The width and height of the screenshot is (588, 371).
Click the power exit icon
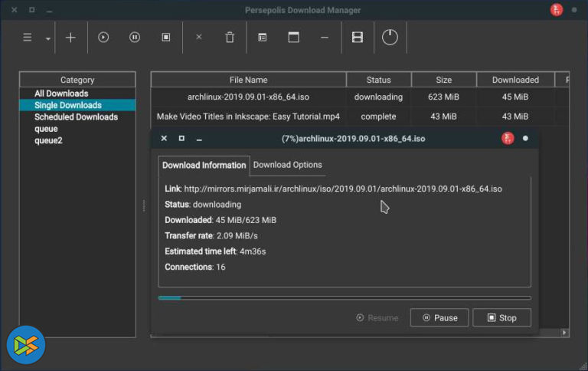point(390,37)
